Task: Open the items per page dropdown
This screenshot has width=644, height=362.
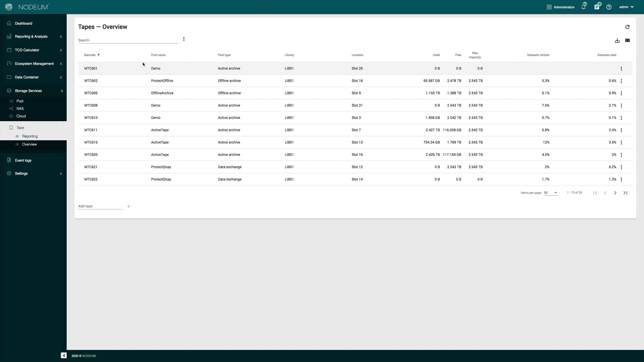Action: pos(550,193)
